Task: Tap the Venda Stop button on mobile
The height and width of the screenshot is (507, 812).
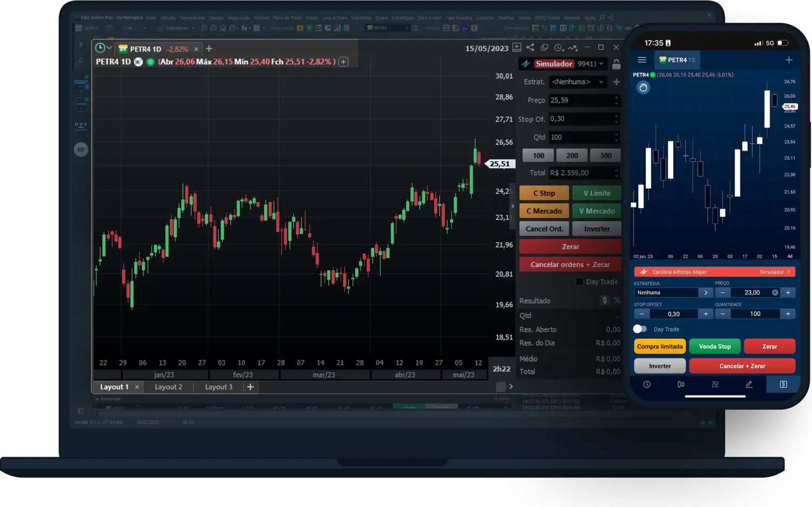Action: click(715, 347)
